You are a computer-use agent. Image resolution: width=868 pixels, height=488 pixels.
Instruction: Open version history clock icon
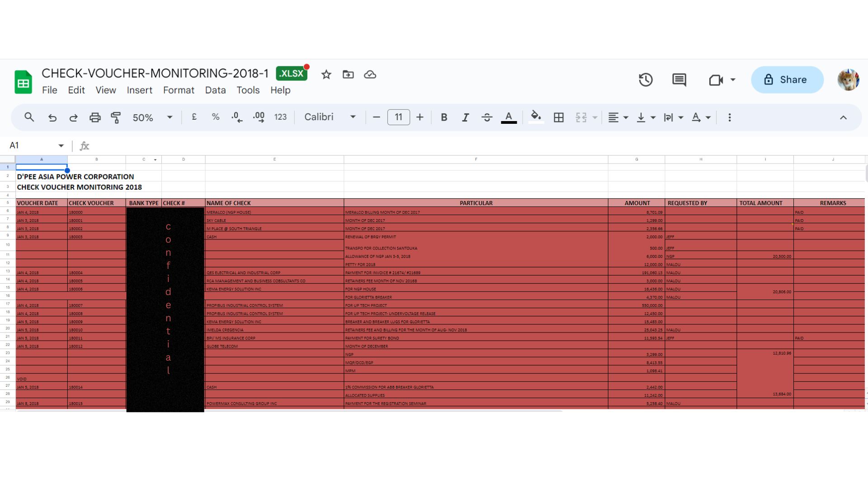pos(646,80)
